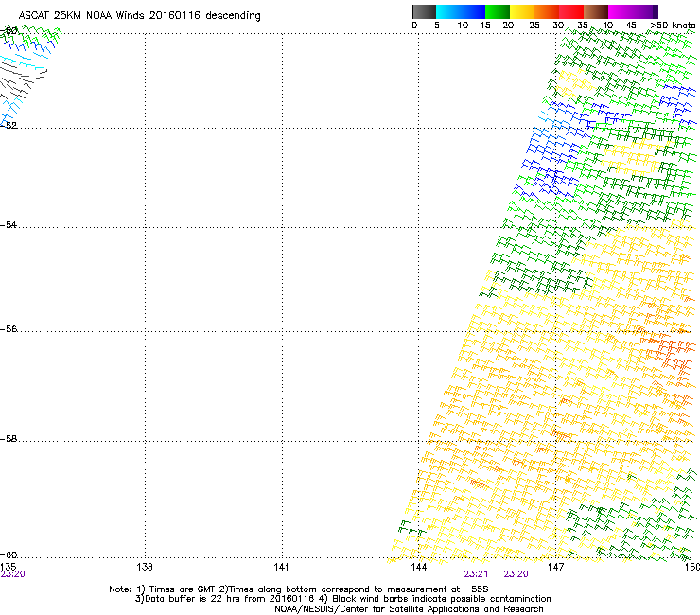Click the legend label '35'
This screenshot has width=700, height=615.
[583, 26]
